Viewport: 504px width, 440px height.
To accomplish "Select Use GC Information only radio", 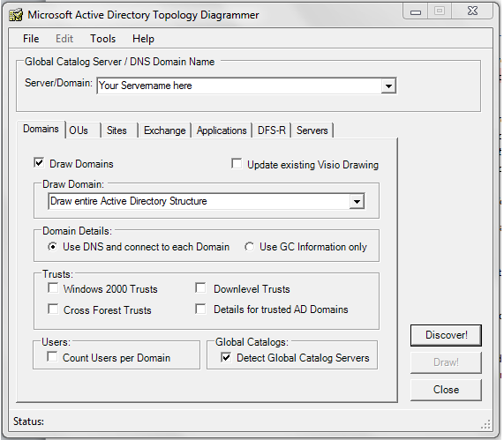I will (x=249, y=247).
